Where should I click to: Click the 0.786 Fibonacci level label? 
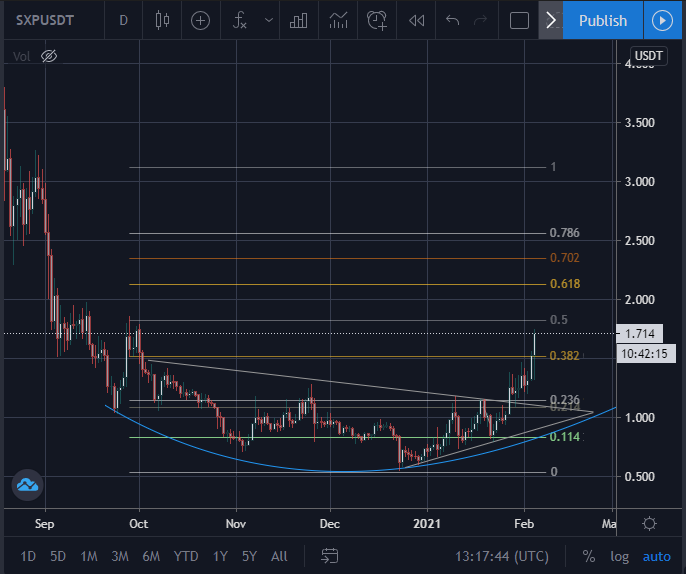pyautogui.click(x=564, y=233)
